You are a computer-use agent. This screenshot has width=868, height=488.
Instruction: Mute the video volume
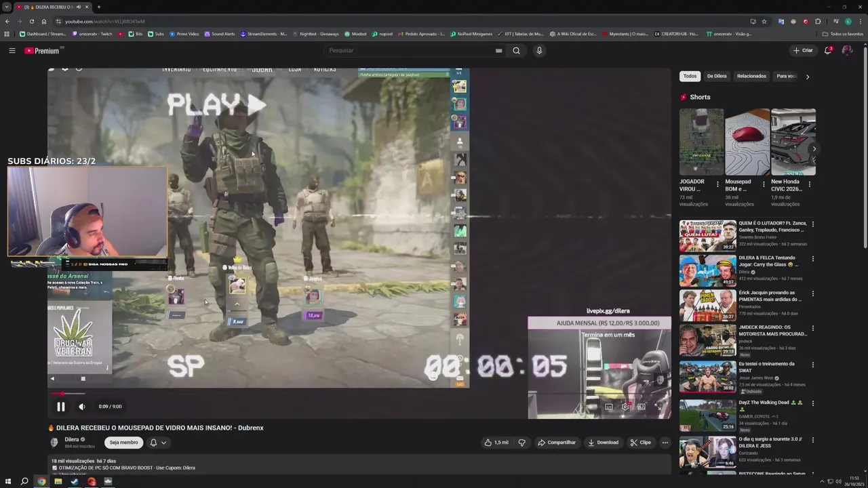[x=82, y=407]
